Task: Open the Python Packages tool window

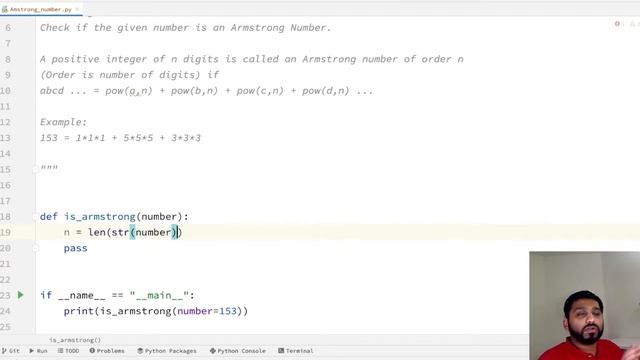Action: tap(167, 351)
